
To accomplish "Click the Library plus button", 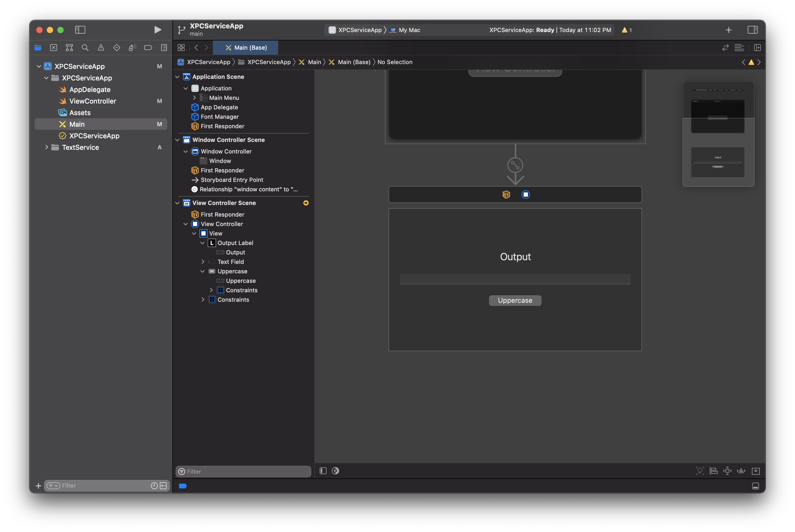I will pyautogui.click(x=728, y=30).
